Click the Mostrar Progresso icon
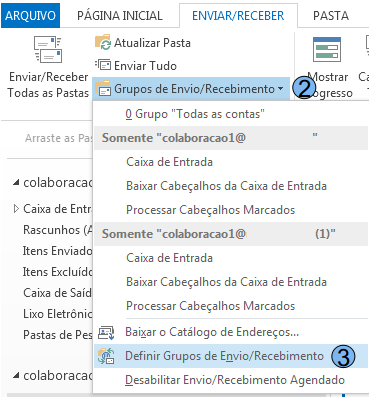This screenshot has width=374, height=397. (327, 49)
